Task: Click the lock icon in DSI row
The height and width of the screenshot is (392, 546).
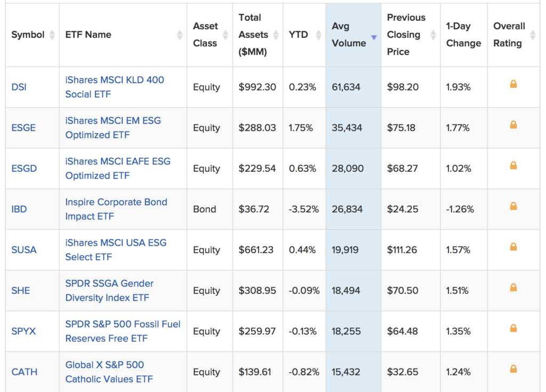Action: click(513, 84)
